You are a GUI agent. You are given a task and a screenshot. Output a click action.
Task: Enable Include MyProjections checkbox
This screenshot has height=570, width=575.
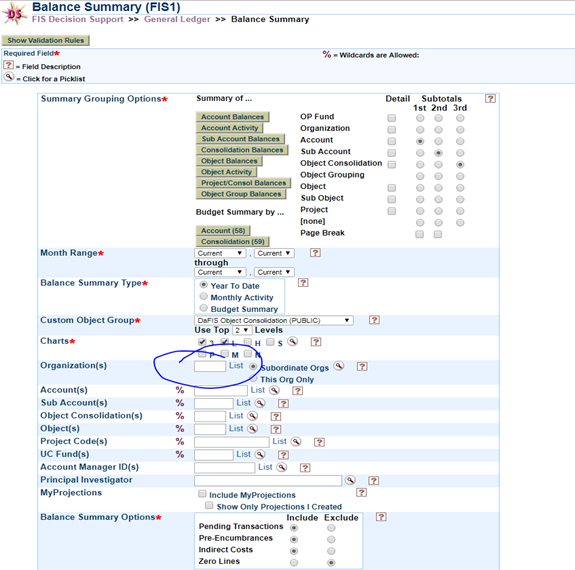tap(202, 494)
